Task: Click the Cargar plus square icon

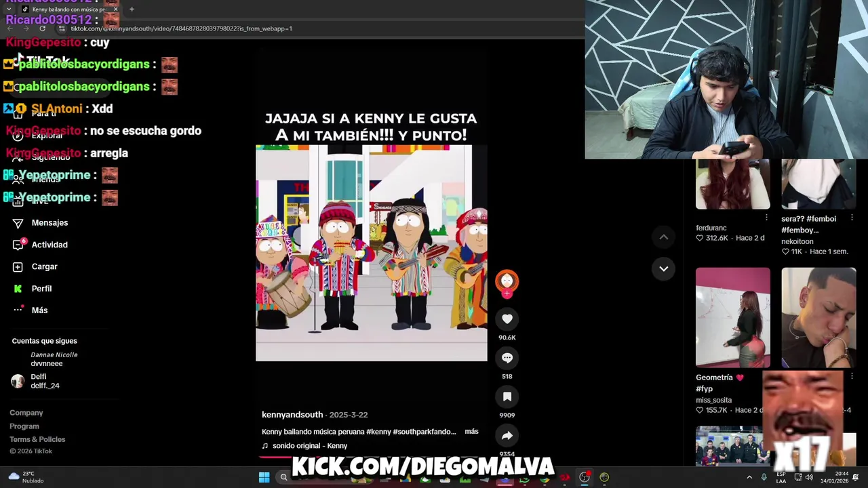Action: [x=18, y=266]
